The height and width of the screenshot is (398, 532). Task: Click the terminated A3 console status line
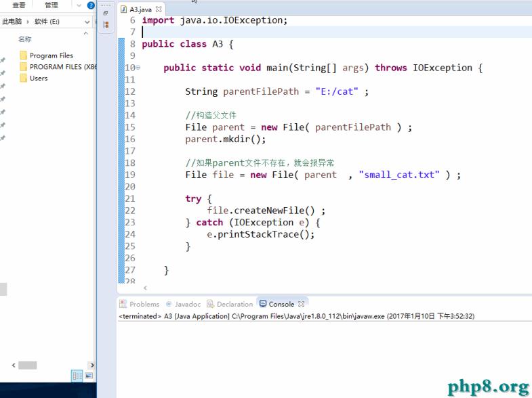[297, 316]
